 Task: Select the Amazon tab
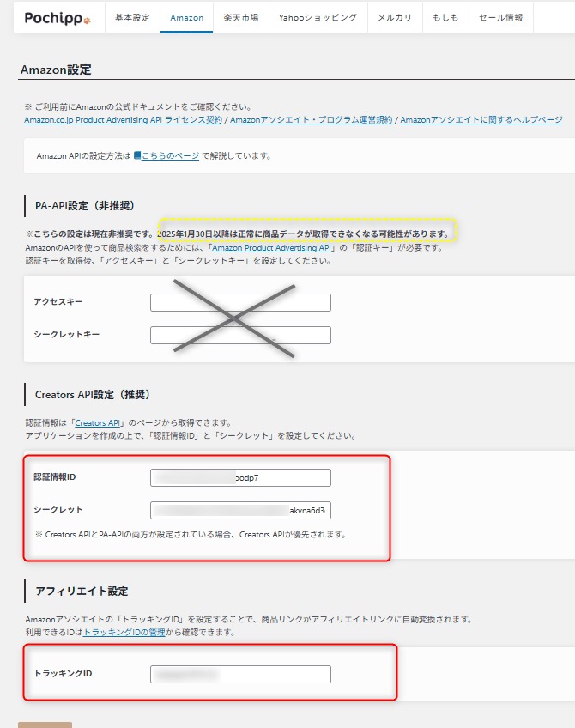click(186, 17)
